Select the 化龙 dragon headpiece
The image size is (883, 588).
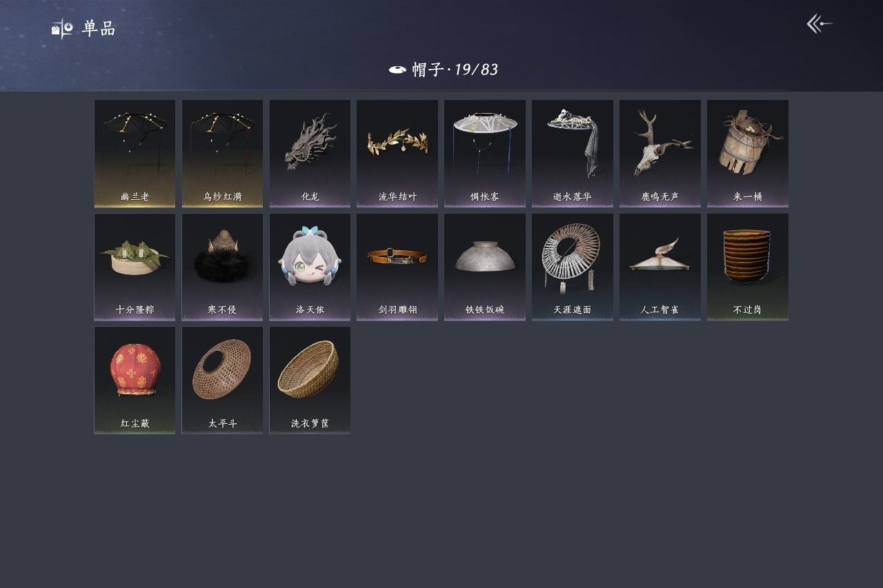310,153
